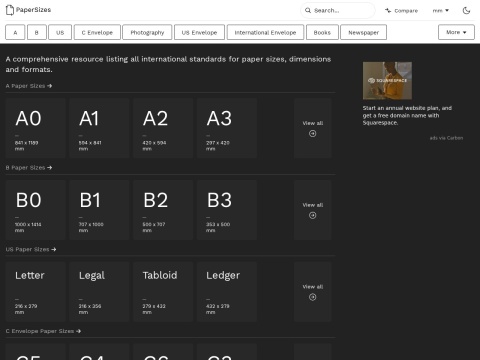Open the Books category

(322, 32)
